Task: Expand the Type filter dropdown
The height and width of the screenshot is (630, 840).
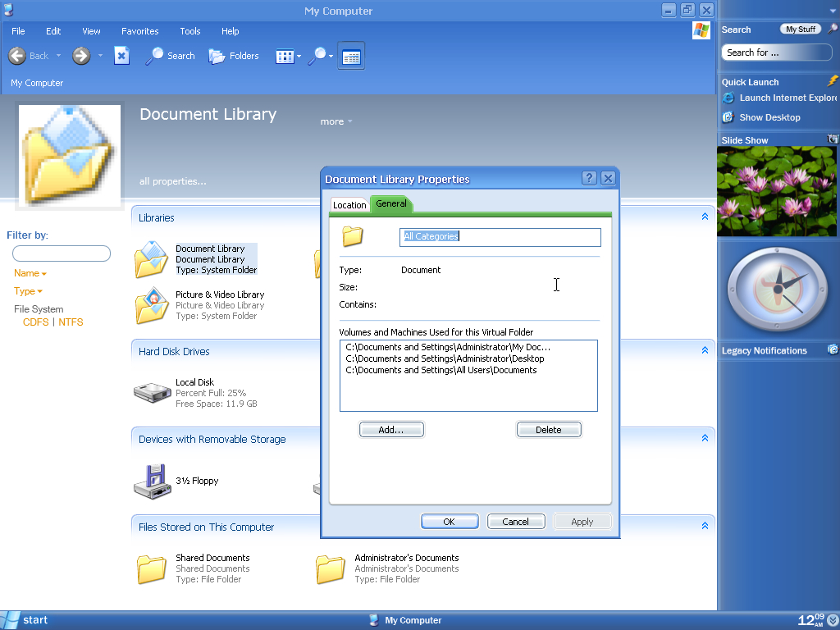Action: [28, 291]
